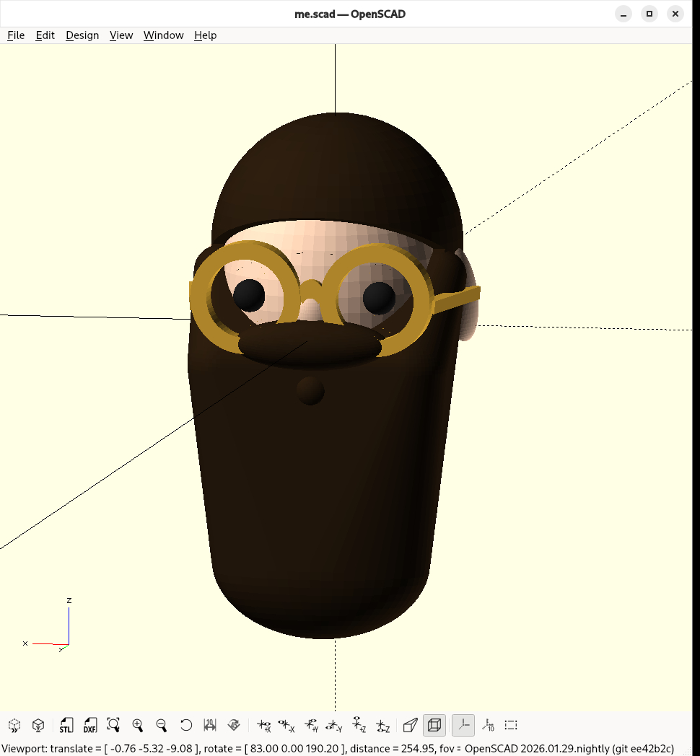Switch to the -Z axis view

click(382, 725)
